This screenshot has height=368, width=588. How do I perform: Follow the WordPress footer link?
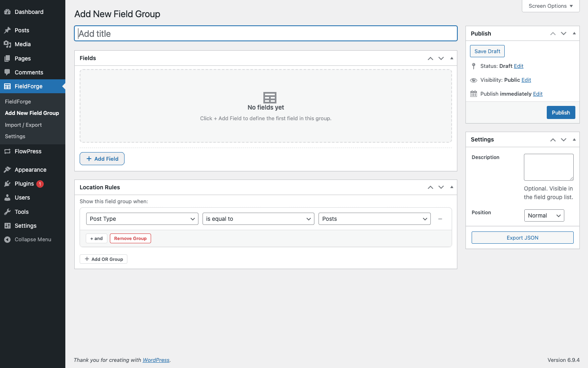pyautogui.click(x=156, y=360)
